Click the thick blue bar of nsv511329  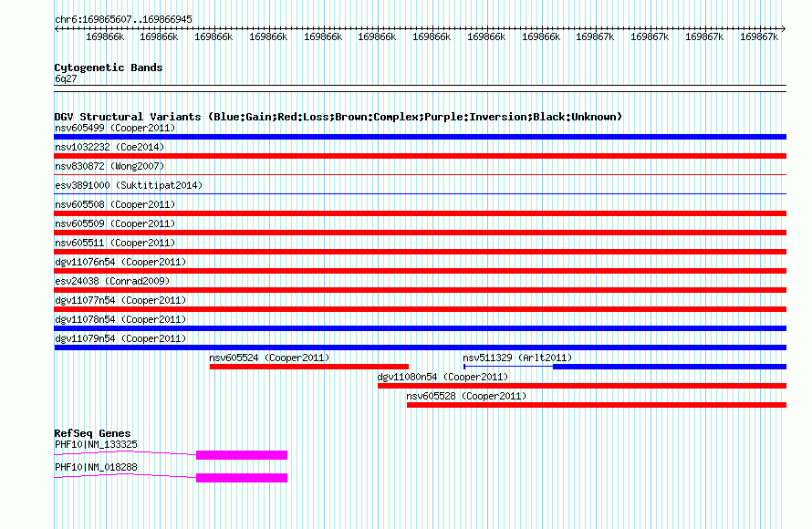tap(670, 367)
